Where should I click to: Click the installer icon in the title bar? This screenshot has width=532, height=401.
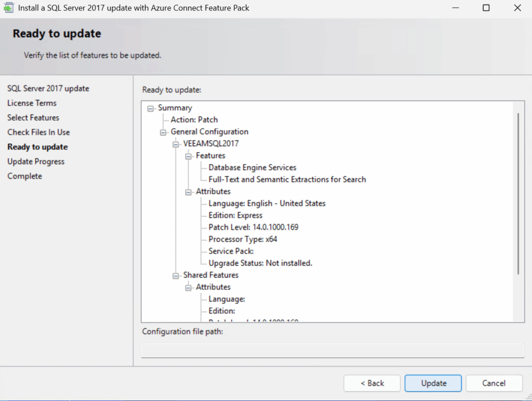[x=8, y=7]
